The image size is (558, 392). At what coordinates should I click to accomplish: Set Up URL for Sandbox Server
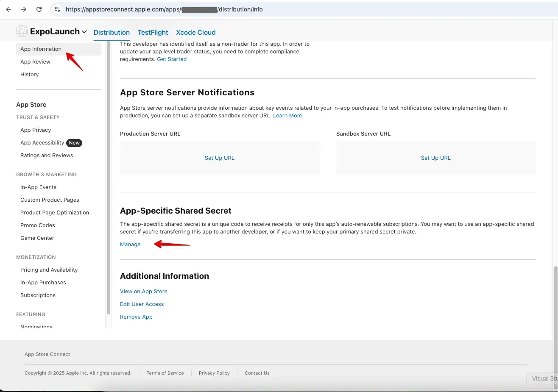(x=436, y=158)
